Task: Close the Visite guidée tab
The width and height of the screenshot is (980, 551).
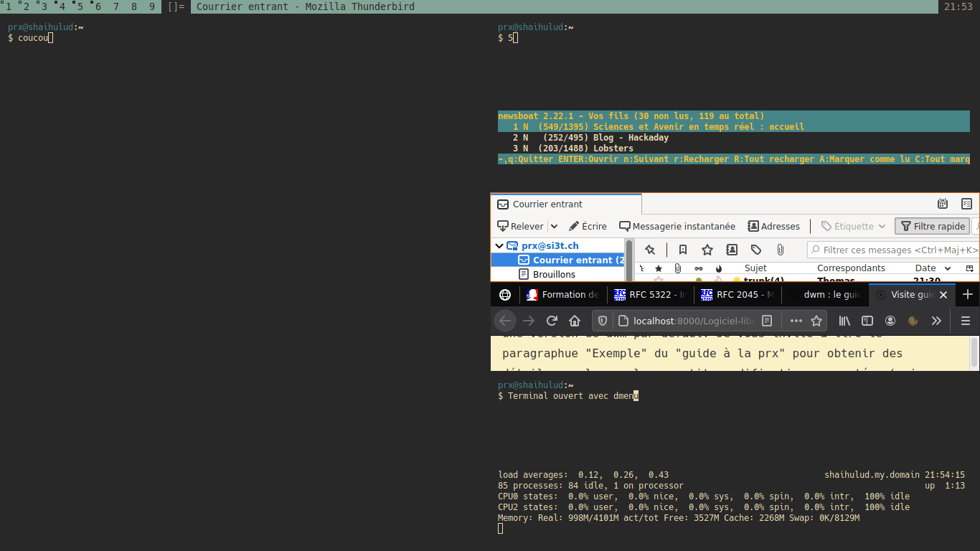Action: (x=943, y=295)
